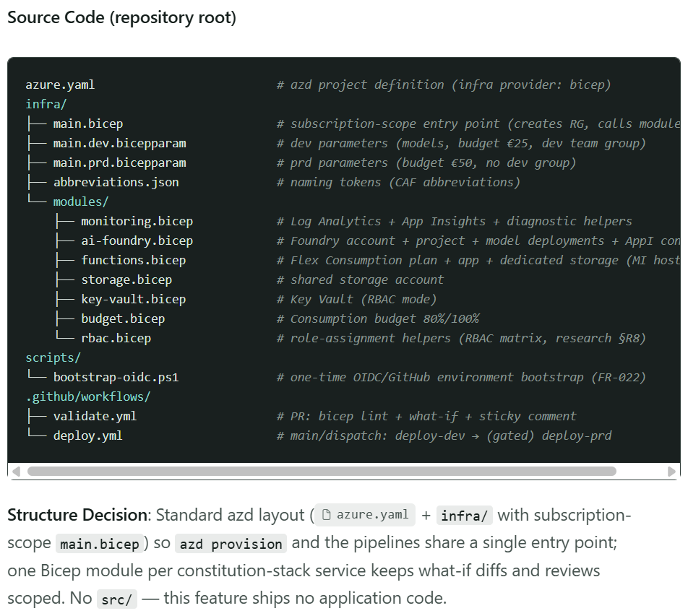The width and height of the screenshot is (688, 616).
Task: Click comment '# shared storage account'
Action: pyautogui.click(x=360, y=279)
